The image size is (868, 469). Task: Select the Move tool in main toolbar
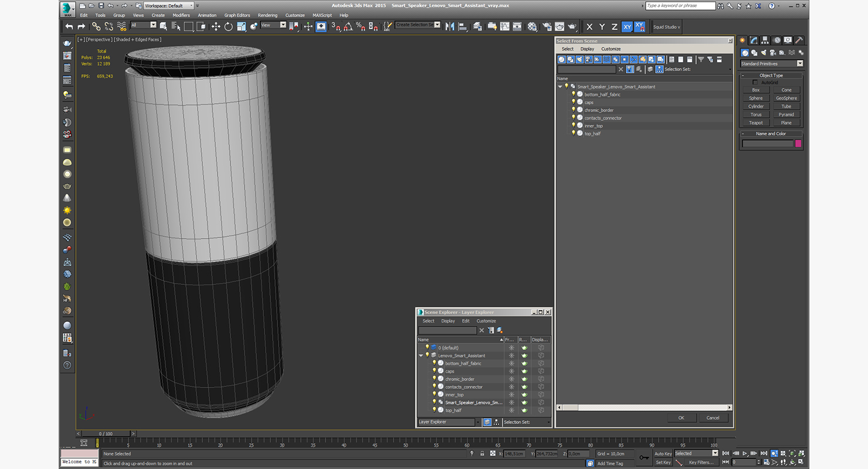[x=215, y=26]
